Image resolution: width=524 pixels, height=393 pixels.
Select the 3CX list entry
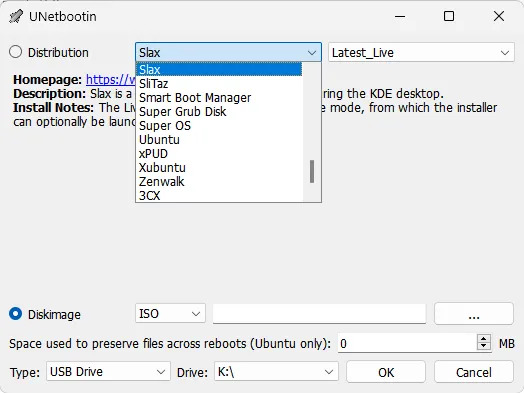tap(219, 195)
